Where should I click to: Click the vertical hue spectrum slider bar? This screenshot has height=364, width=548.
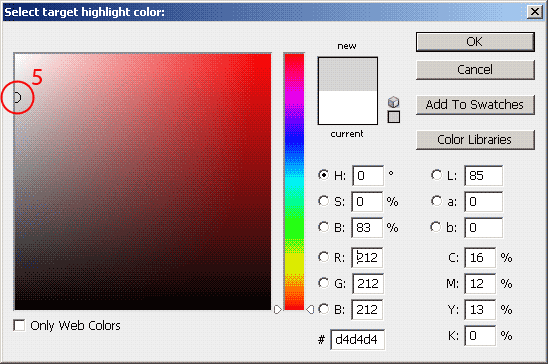(294, 182)
